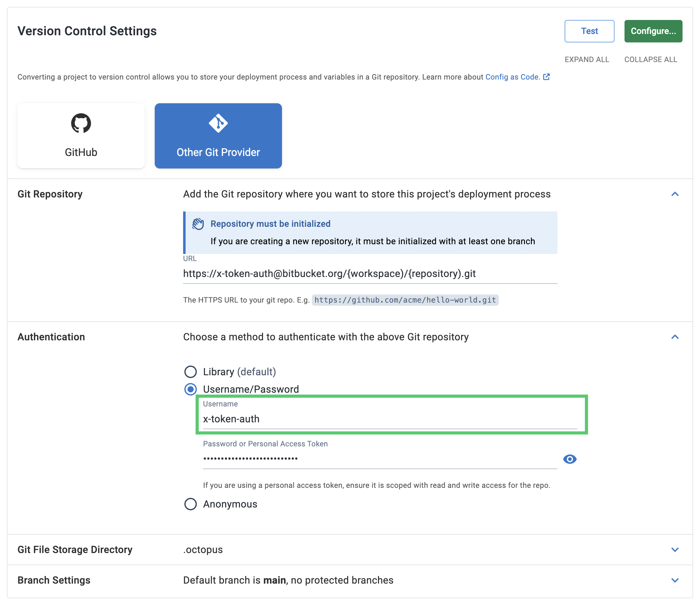The height and width of the screenshot is (607, 700).
Task: Click the GitHub octocat icon
Action: click(x=81, y=123)
